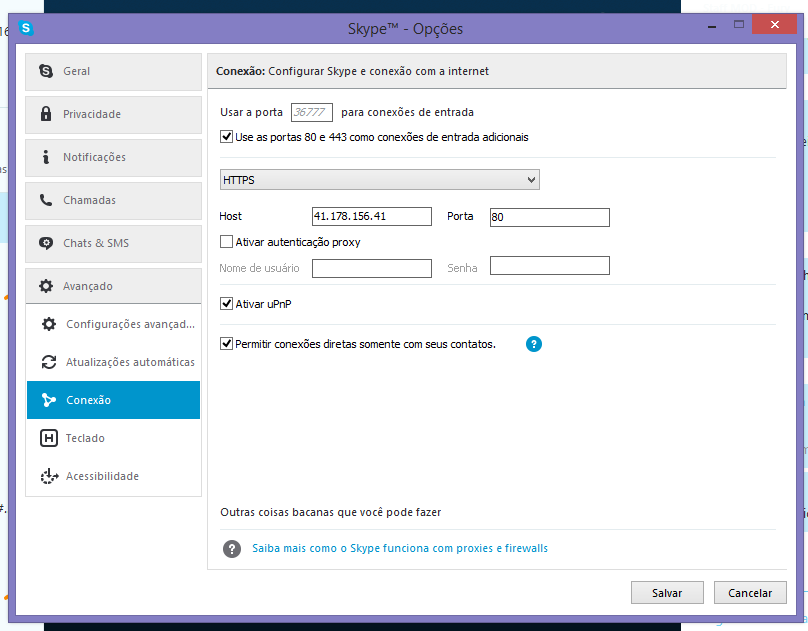Image resolution: width=808 pixels, height=631 pixels.
Task: Select Atualizações automáticas sub-item
Action: pyautogui.click(x=113, y=362)
